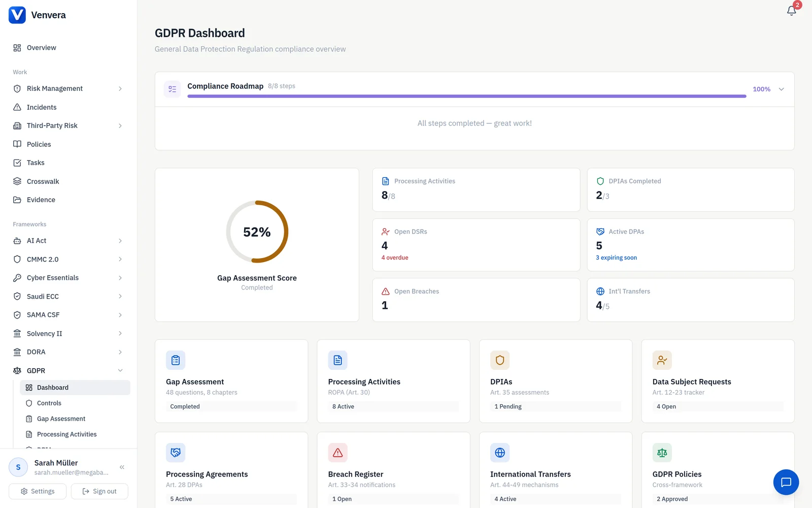Click All steps completed message
Screen dimensions: 812x508
475,123
